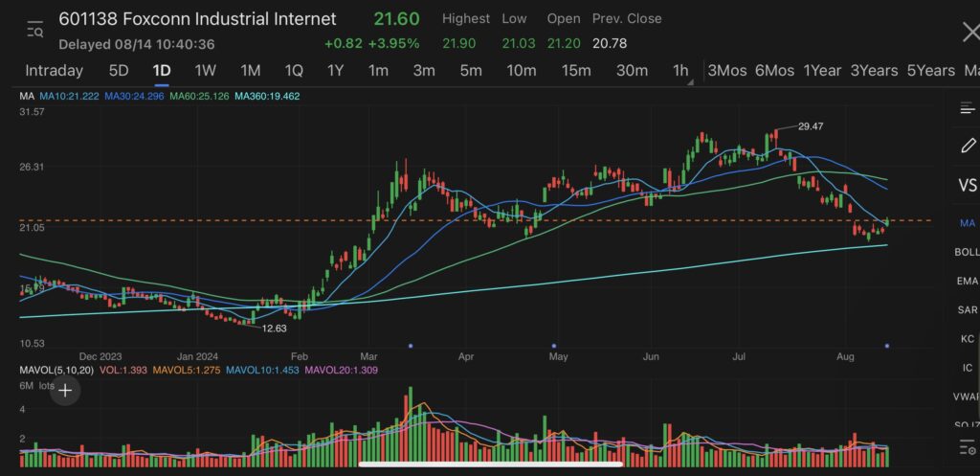The width and height of the screenshot is (980, 476).
Task: Switch to the 5D tab
Action: 118,71
